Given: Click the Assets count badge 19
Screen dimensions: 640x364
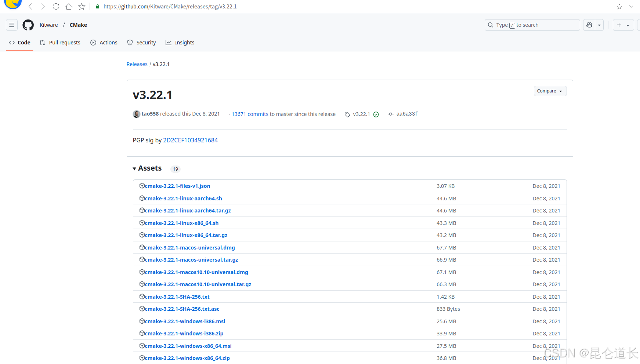Looking at the screenshot, I should (x=176, y=169).
